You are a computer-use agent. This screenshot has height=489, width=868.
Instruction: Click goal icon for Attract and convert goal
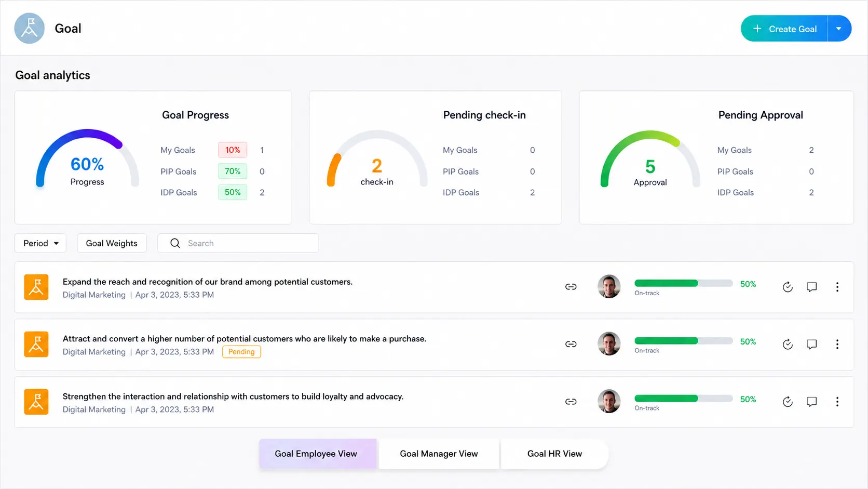click(x=36, y=344)
